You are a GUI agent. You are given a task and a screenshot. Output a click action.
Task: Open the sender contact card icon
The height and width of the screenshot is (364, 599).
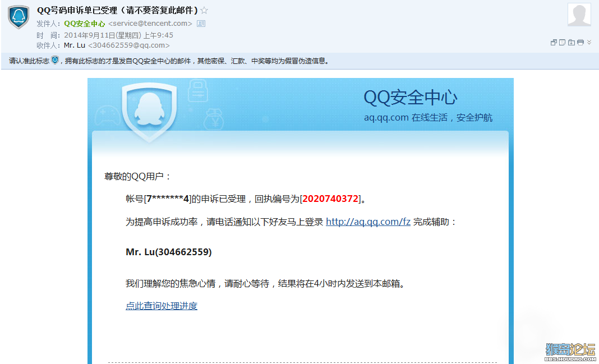pyautogui.click(x=201, y=24)
